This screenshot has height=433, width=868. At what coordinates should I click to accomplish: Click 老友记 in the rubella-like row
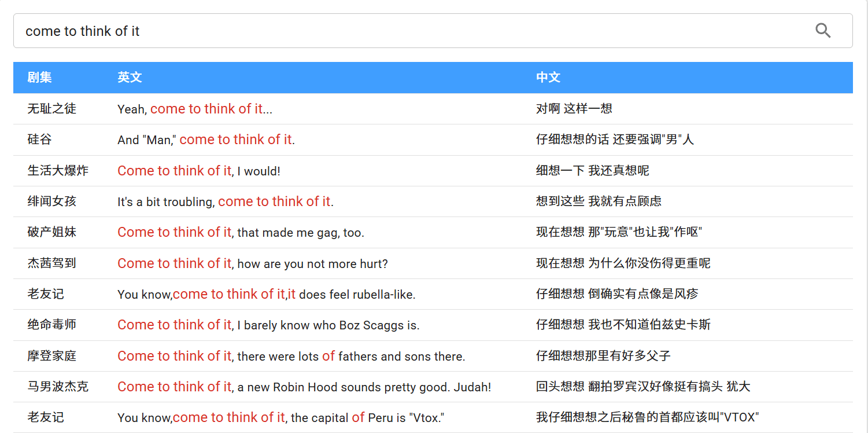(x=46, y=294)
